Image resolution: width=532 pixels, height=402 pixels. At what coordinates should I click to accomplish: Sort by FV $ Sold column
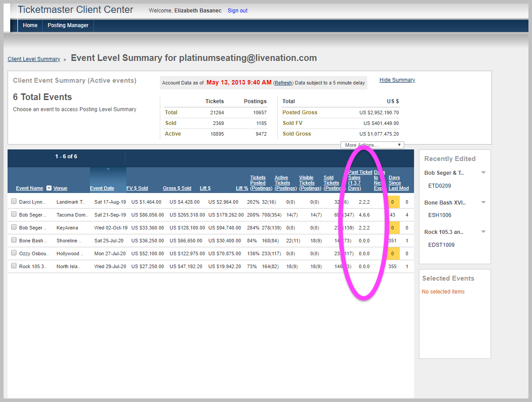(138, 189)
